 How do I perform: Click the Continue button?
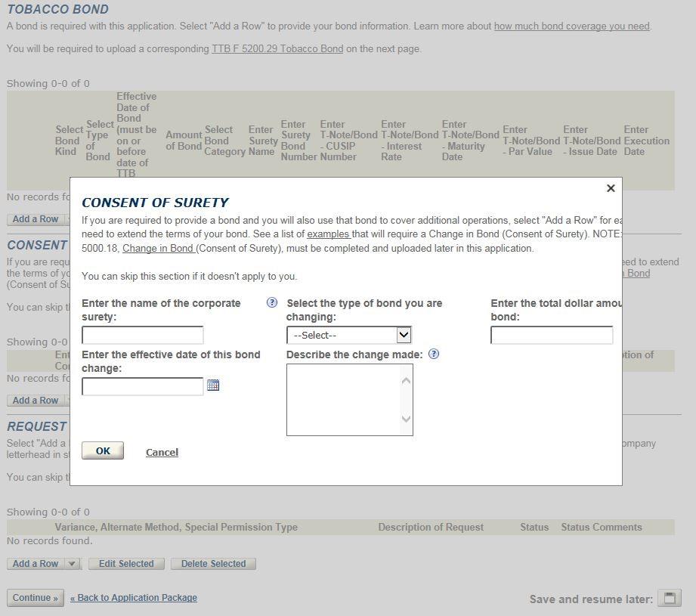36,598
